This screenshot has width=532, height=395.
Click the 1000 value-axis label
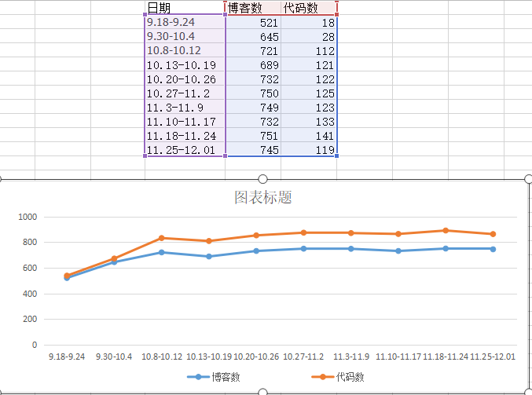click(x=28, y=217)
